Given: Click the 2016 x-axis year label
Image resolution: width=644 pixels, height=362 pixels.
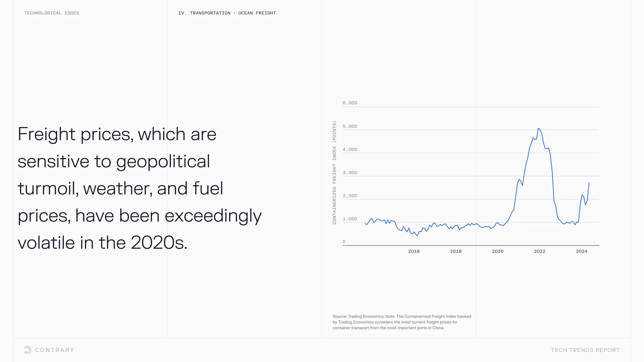Looking at the screenshot, I should (414, 251).
